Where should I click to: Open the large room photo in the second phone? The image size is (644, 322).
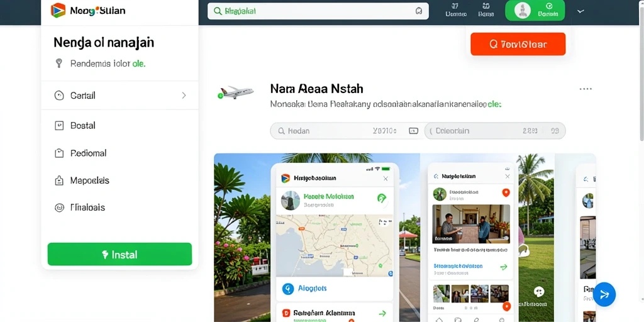(x=471, y=224)
